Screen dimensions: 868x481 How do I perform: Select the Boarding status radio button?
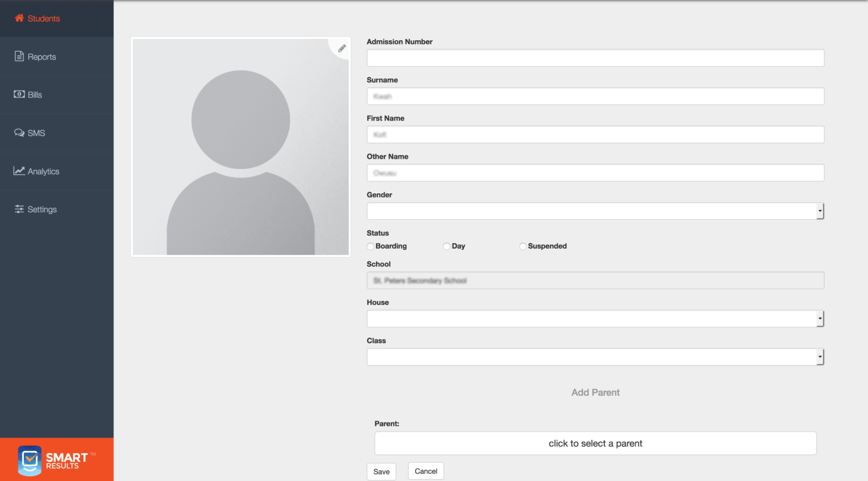click(x=371, y=246)
